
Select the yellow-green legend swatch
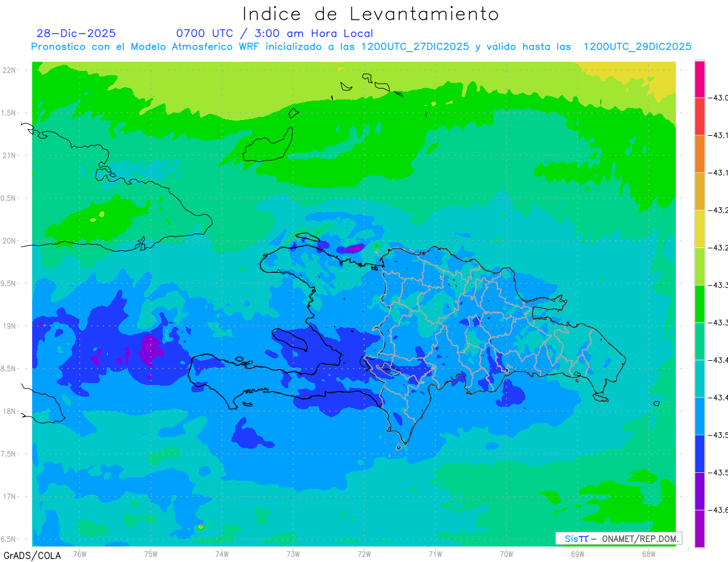(699, 266)
